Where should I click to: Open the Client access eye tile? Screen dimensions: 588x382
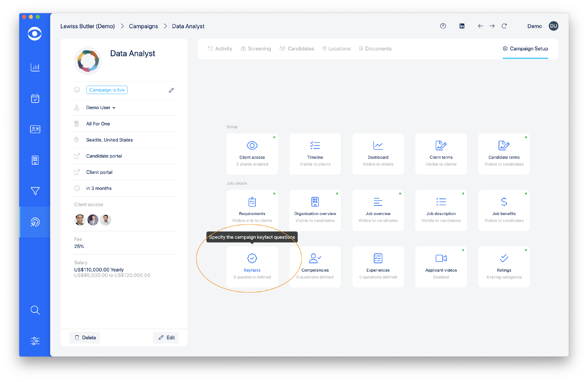point(252,154)
